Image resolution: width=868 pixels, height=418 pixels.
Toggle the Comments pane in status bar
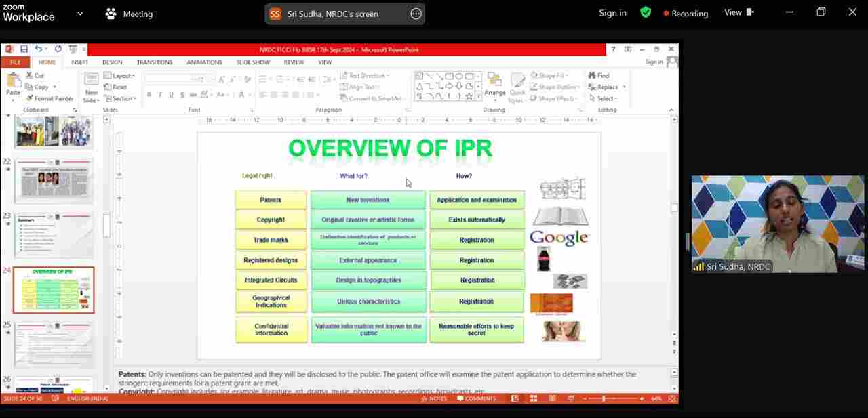[x=476, y=399]
